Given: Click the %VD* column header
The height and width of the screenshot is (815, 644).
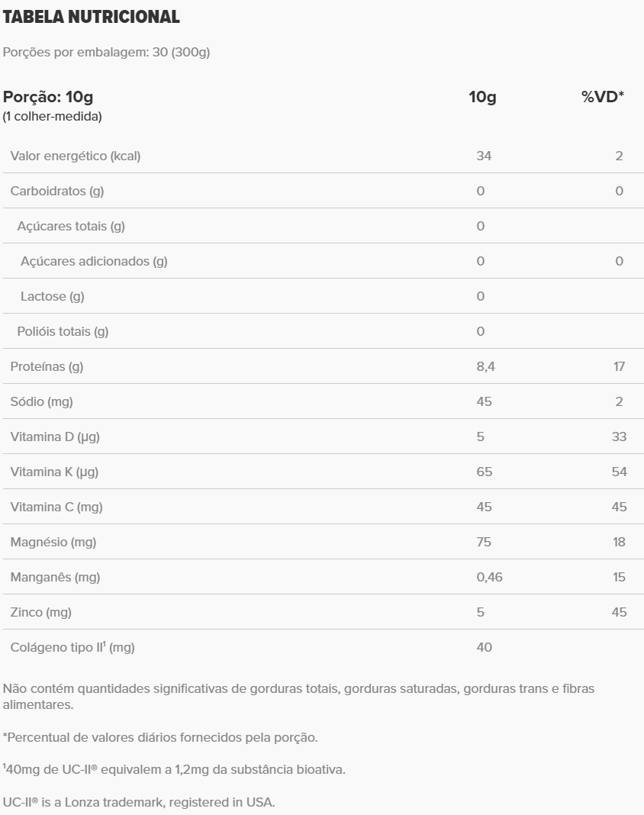Looking at the screenshot, I should coord(603,97).
